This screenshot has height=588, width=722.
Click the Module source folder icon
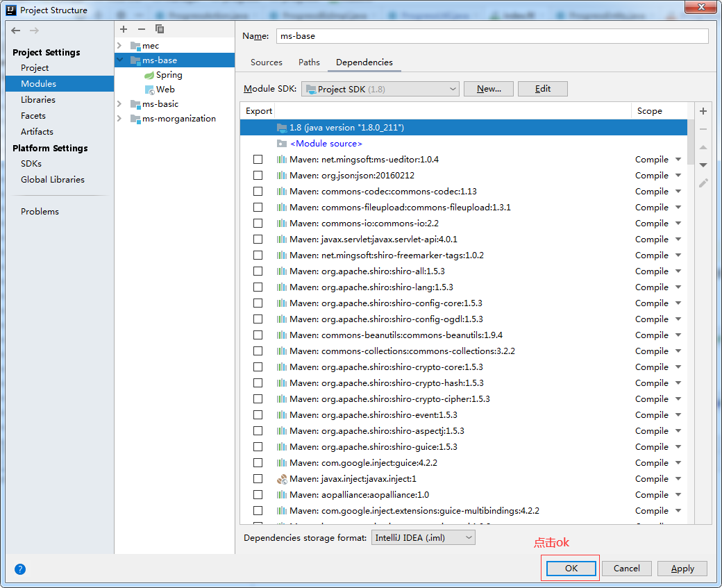pyautogui.click(x=282, y=144)
